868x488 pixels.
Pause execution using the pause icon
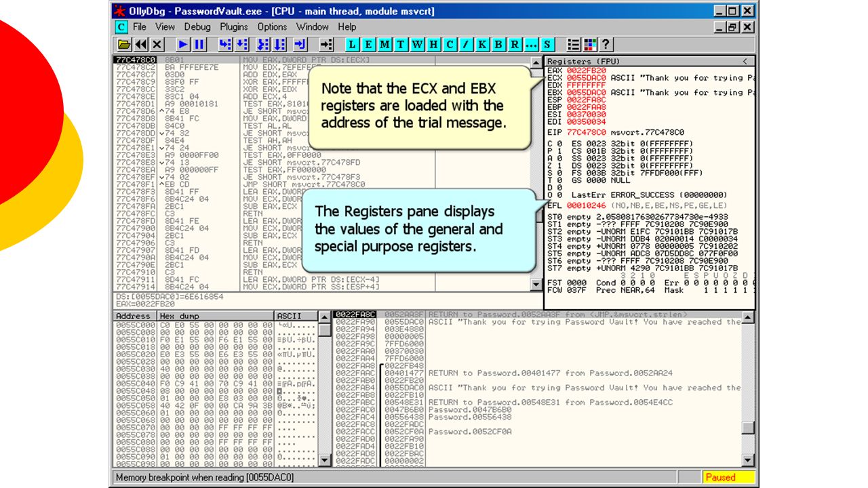click(199, 45)
